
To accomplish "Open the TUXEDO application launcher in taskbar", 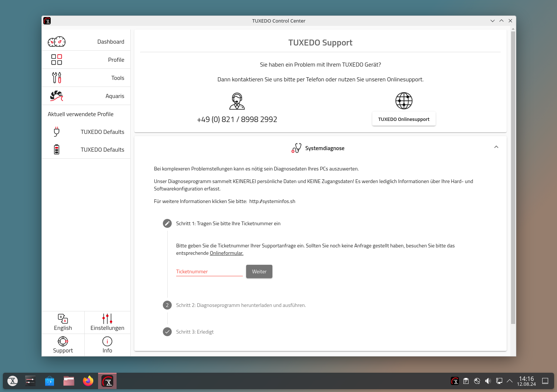I will (x=13, y=381).
